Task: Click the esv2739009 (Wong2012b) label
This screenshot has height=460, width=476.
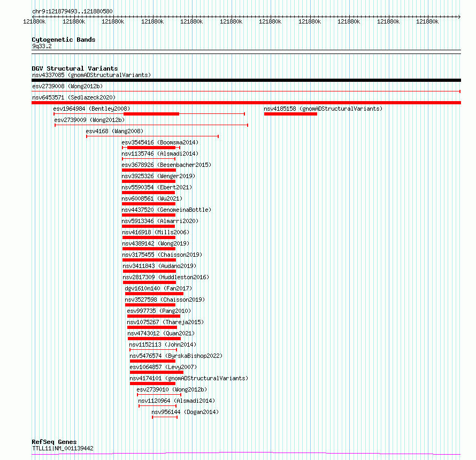Action: pyautogui.click(x=89, y=120)
